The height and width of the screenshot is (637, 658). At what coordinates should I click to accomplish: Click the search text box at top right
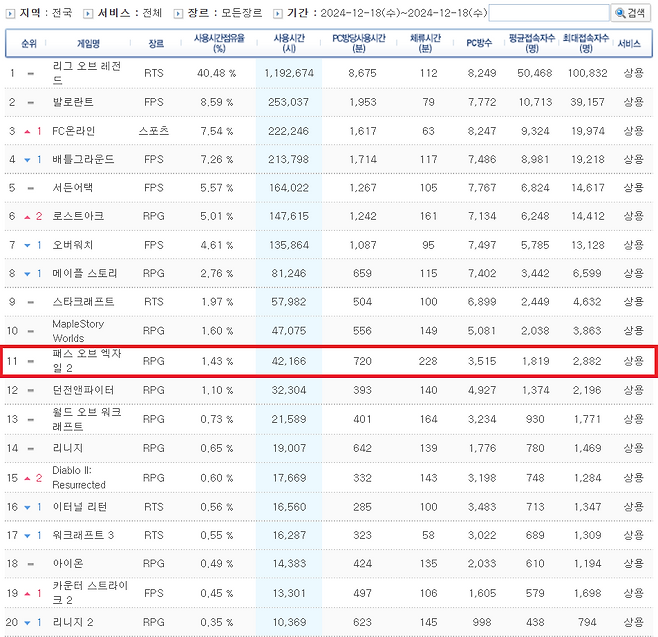pos(547,14)
